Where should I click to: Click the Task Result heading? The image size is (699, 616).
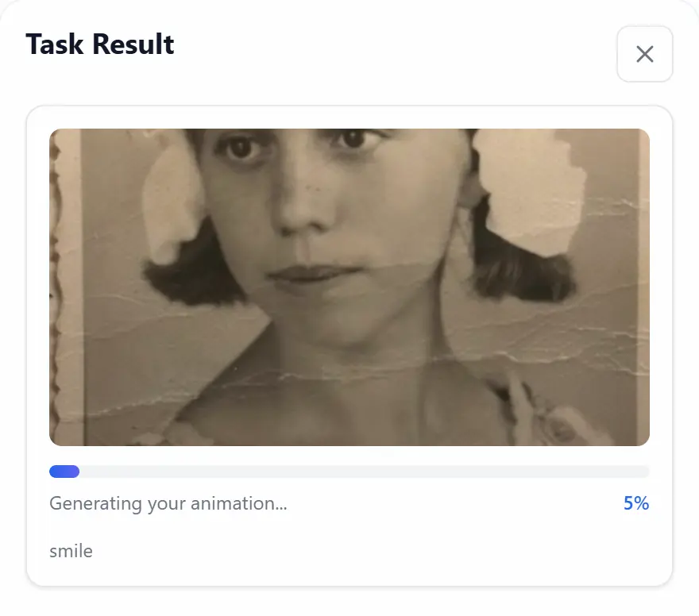click(x=100, y=44)
